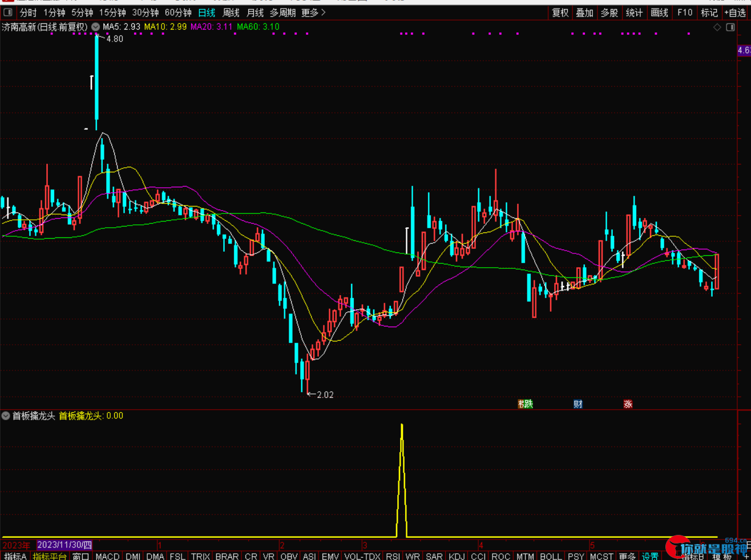751x560 pixels.
Task: Open the 指标A tab
Action: pyautogui.click(x=15, y=556)
